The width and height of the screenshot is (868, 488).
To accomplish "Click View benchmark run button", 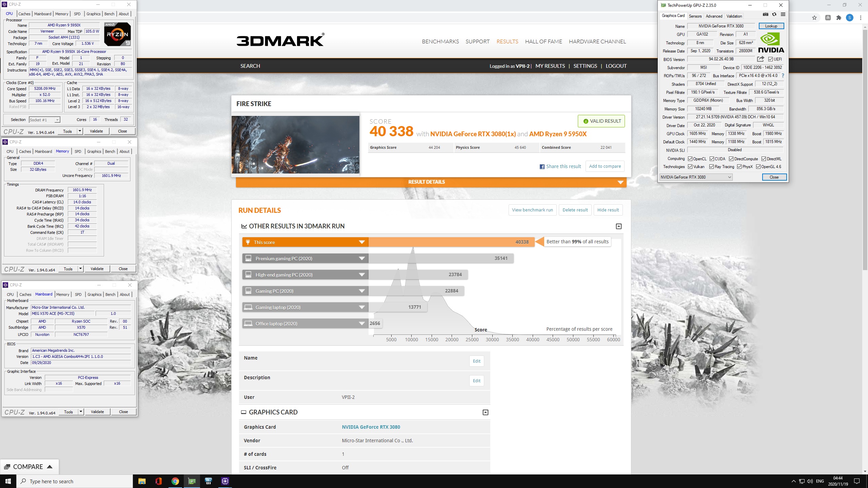I will pyautogui.click(x=532, y=210).
